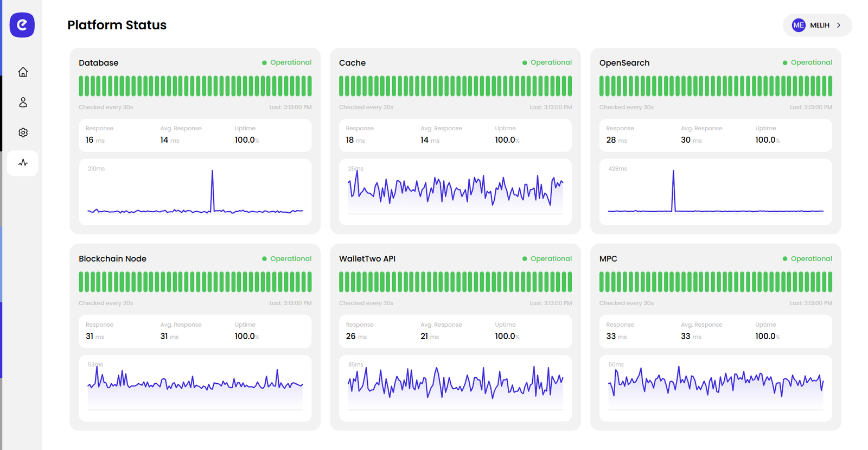The width and height of the screenshot is (868, 450).
Task: Open the home page from sidebar
Action: point(23,72)
